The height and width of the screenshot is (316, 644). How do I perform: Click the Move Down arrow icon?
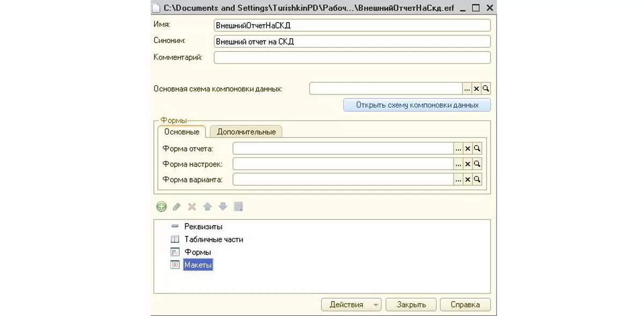coord(223,206)
